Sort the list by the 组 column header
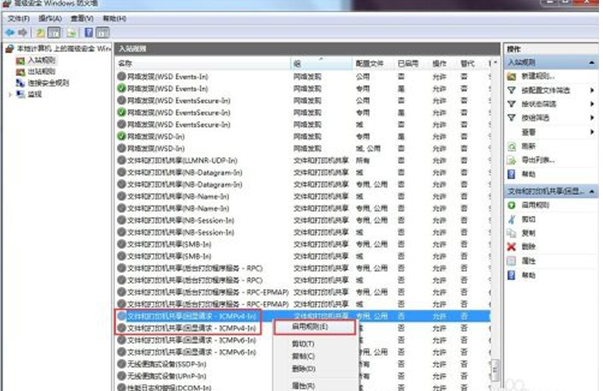 click(x=321, y=63)
